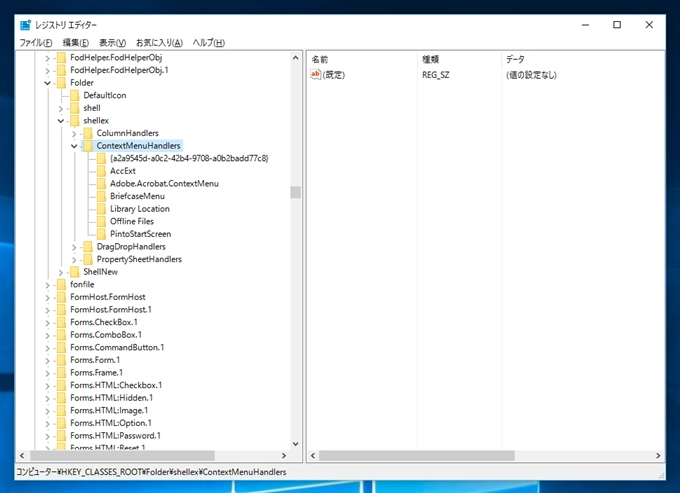The width and height of the screenshot is (680, 493).
Task: Click the values pane horizontal scrollbar thumb
Action: (x=417, y=456)
